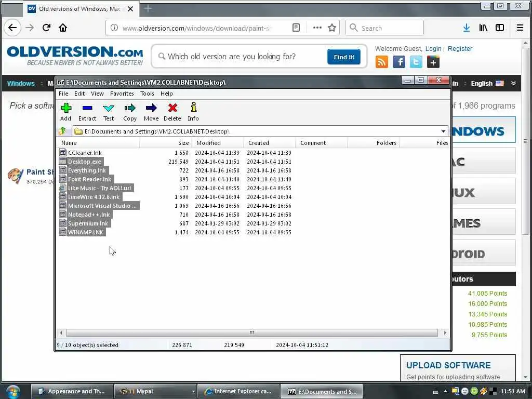Open a new browser tab

(x=148, y=9)
